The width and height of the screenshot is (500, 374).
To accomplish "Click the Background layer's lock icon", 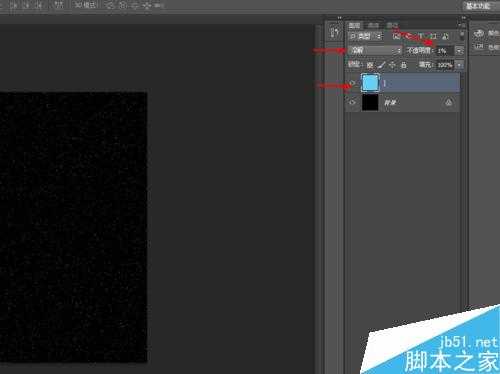I will click(449, 102).
